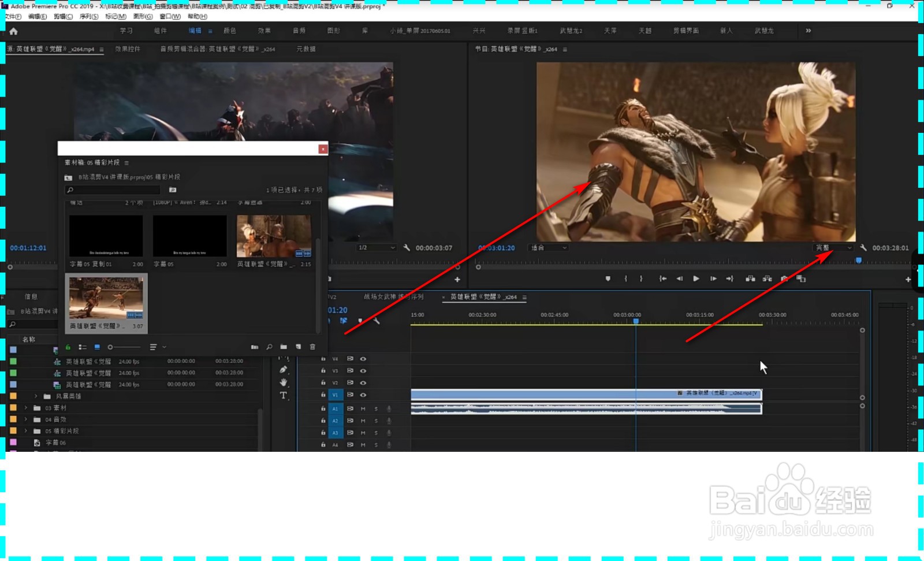Mark Out point in Program monitor

tap(641, 278)
